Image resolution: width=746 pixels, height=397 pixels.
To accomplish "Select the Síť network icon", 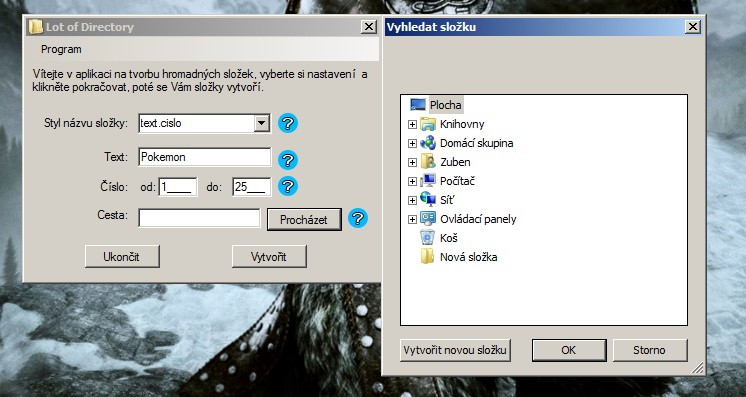I will 428,200.
